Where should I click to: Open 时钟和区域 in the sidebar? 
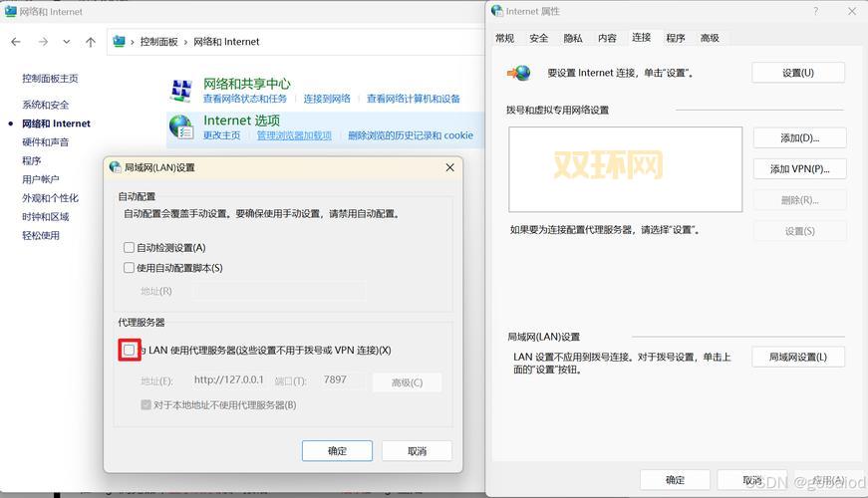click(46, 216)
